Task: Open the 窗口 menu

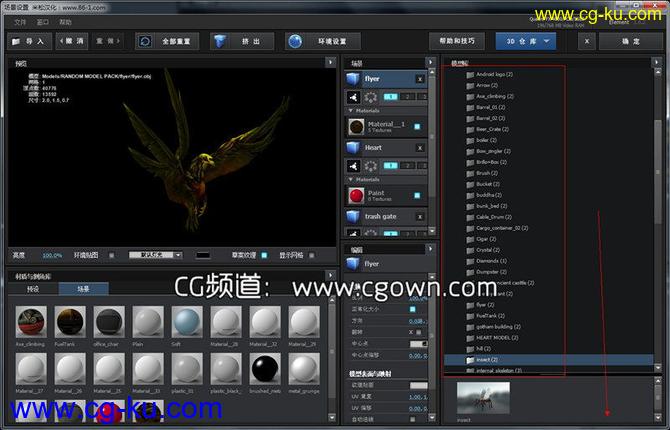Action: click(43, 22)
